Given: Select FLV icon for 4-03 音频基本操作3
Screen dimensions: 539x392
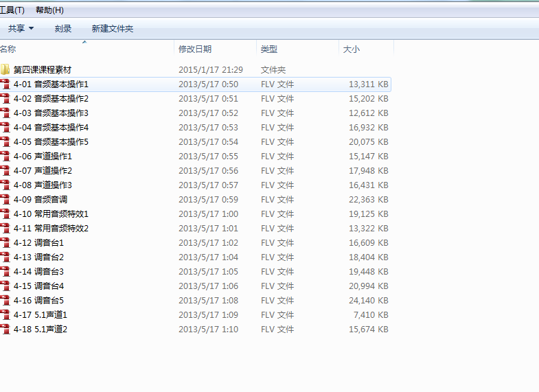Looking at the screenshot, I should pos(5,113).
